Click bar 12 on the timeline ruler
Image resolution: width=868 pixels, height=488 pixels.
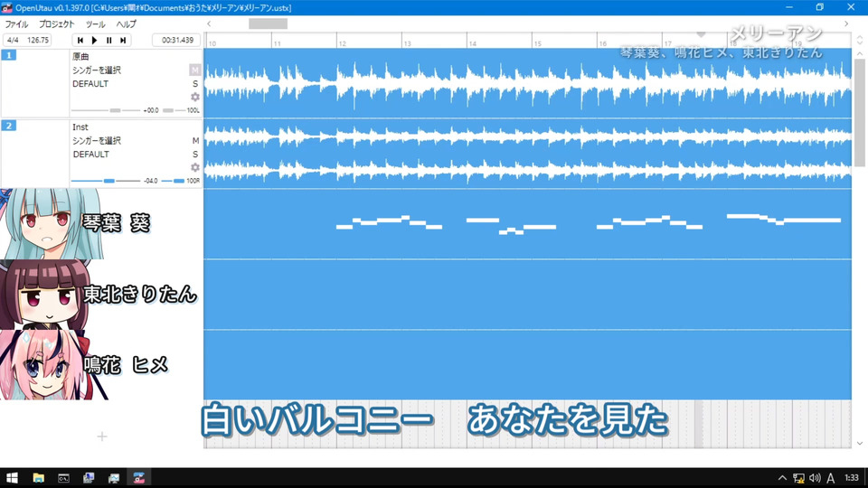342,43
